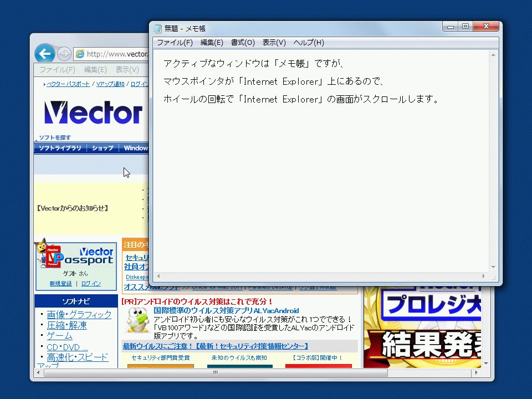The height and width of the screenshot is (399, 532).
Task: Click Notepad vertical scrollbar up arrow
Action: pos(493,55)
